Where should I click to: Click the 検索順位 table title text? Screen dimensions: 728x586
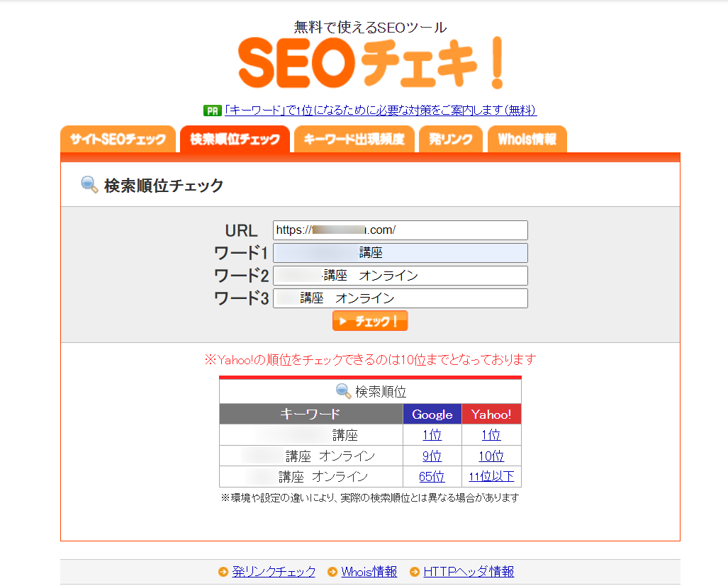(381, 392)
